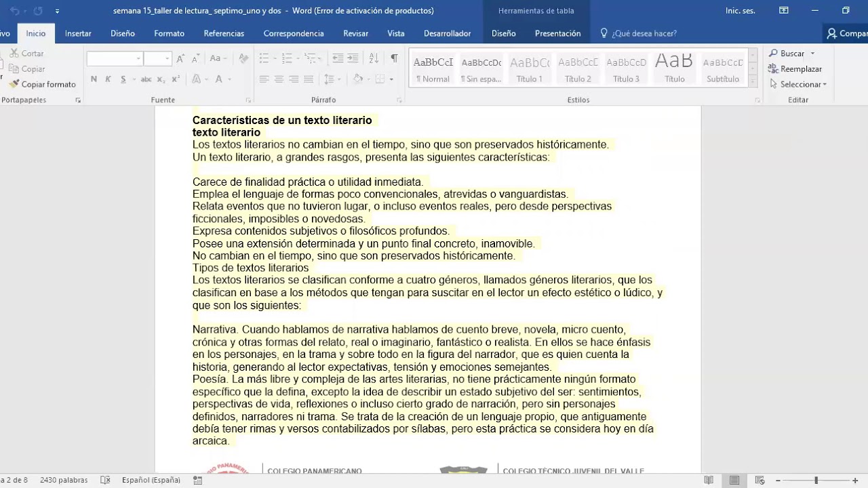Image resolution: width=868 pixels, height=488 pixels.
Task: Open the borders dropdown arrow
Action: pos(391,79)
